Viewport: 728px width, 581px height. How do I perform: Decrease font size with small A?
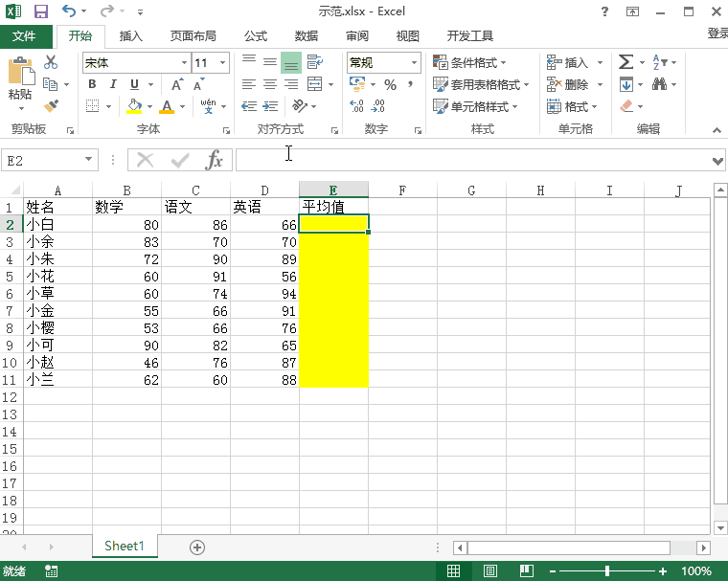198,84
